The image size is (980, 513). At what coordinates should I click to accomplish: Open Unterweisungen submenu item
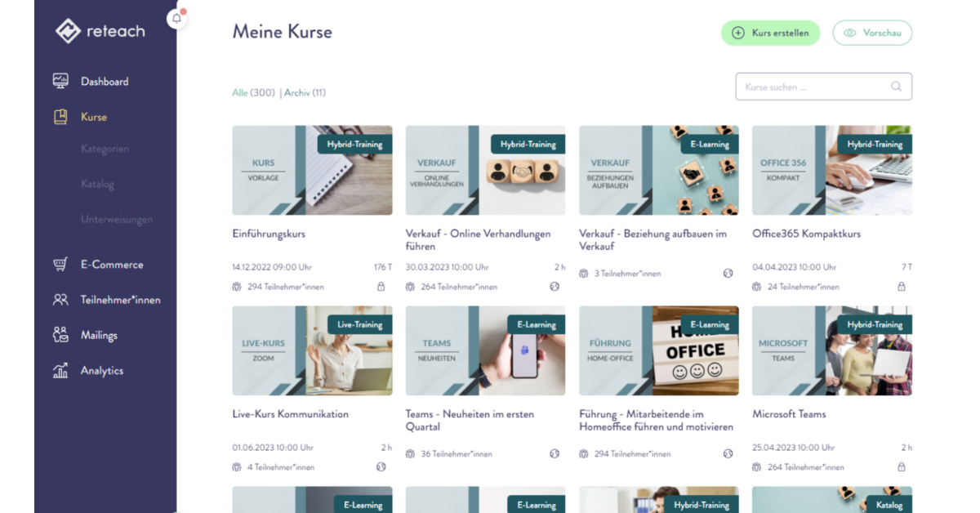coord(117,219)
